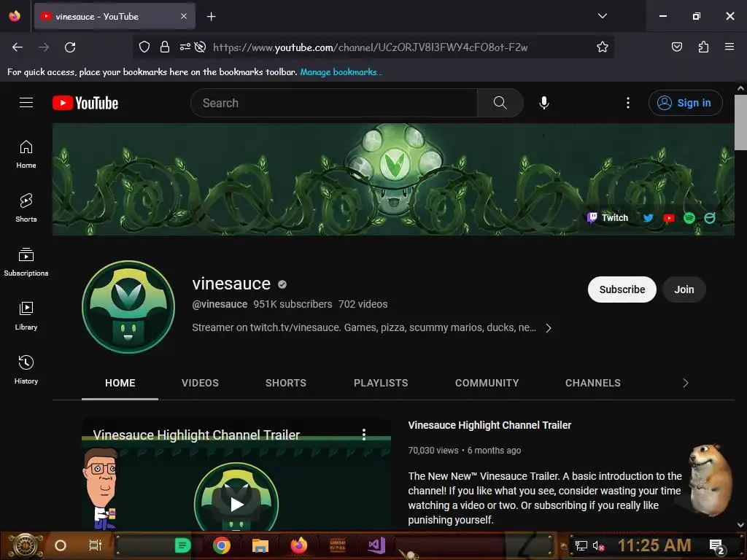Switch to the CHANNELS tab
Viewport: 747px width, 560px height.
(x=592, y=383)
